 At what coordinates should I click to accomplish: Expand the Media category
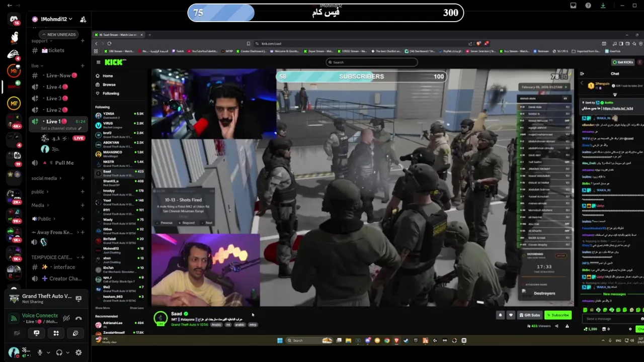pos(40,205)
